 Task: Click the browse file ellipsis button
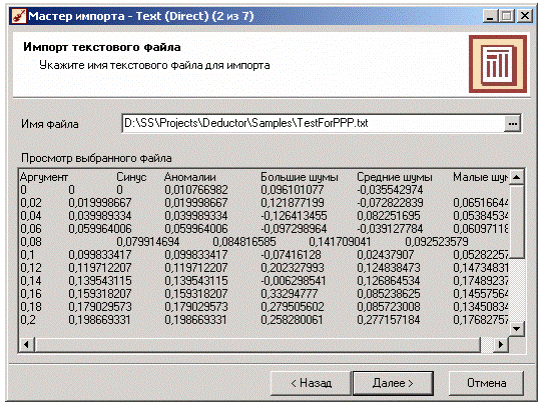(x=513, y=124)
